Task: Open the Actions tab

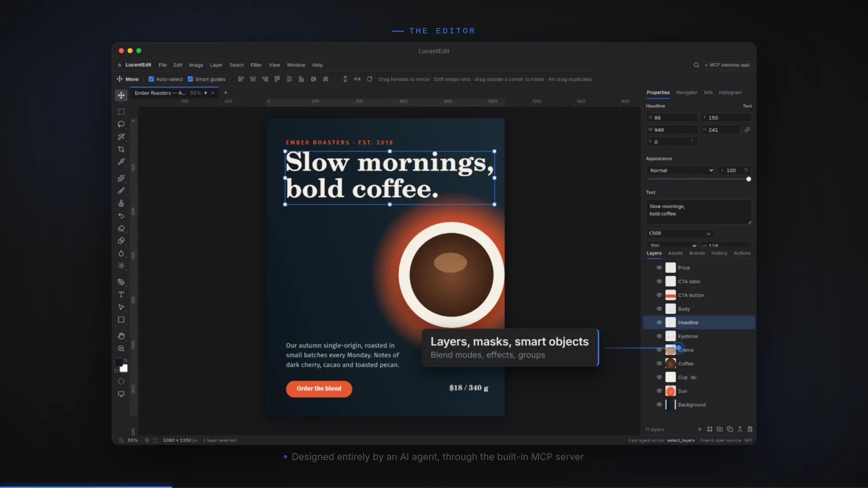Action: [x=742, y=253]
